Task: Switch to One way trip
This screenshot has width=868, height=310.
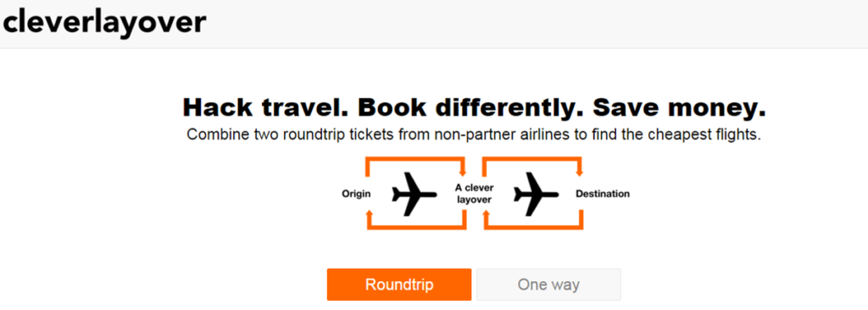Action: (x=548, y=285)
